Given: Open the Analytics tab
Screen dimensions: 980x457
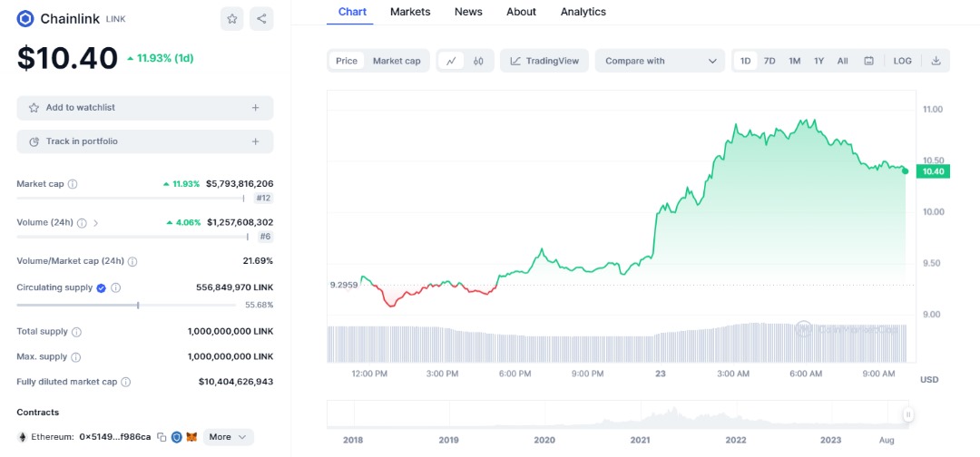Looking at the screenshot, I should [583, 12].
